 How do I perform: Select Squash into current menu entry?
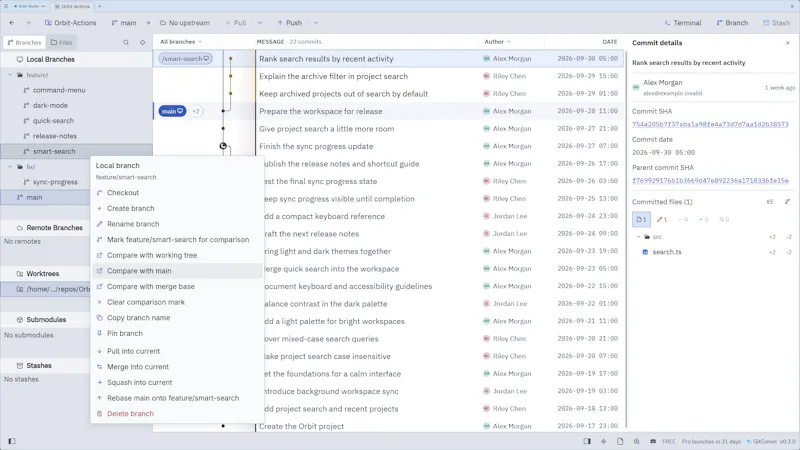[177, 382]
